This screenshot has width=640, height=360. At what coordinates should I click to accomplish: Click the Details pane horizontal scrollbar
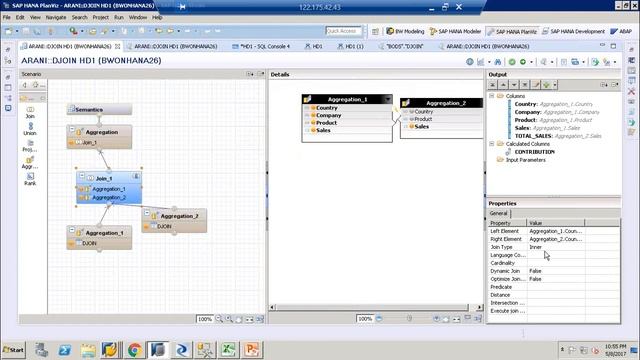[x=372, y=307]
